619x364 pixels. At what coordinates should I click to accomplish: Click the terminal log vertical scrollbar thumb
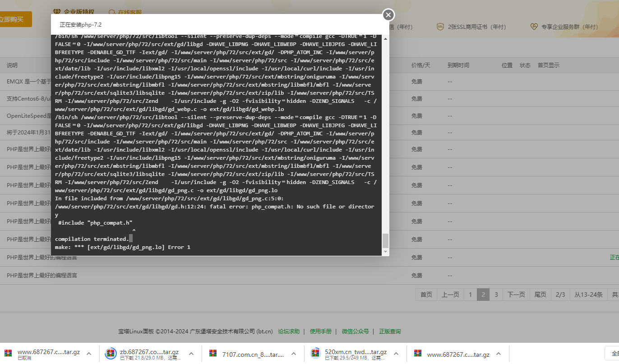[x=385, y=241]
